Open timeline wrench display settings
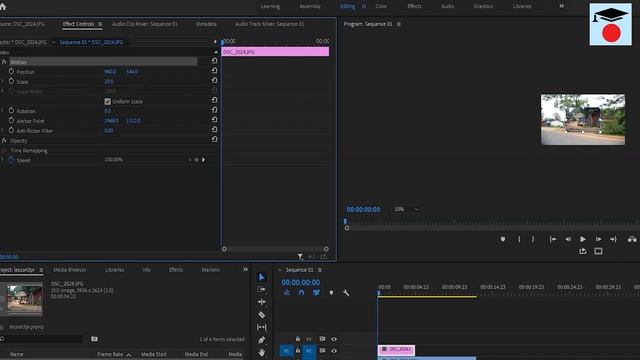The image size is (640, 360). (346, 293)
